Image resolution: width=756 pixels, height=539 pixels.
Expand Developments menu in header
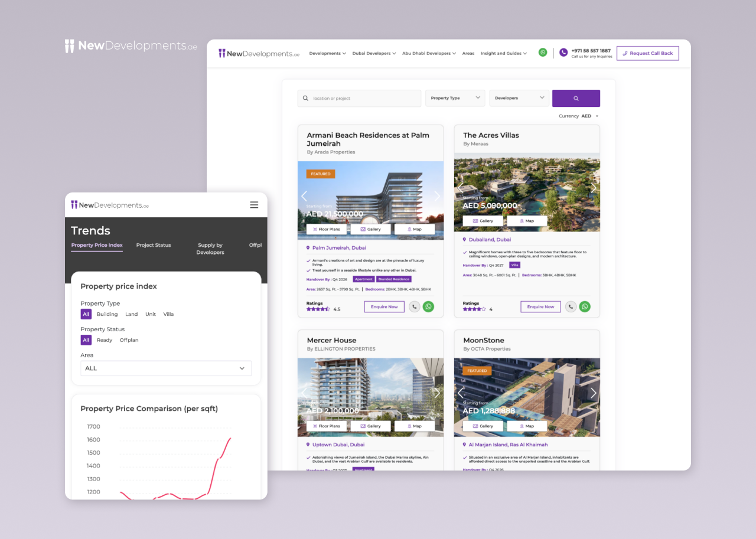328,53
